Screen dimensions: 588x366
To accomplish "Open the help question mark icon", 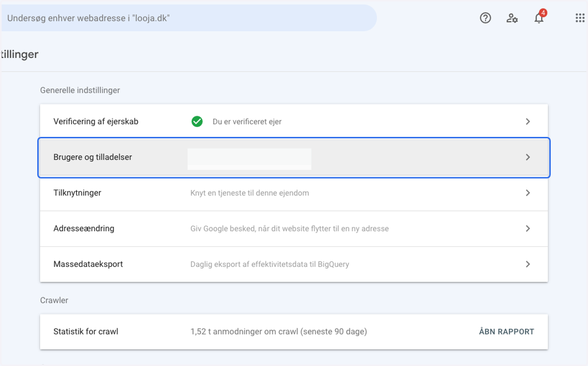I will (485, 18).
